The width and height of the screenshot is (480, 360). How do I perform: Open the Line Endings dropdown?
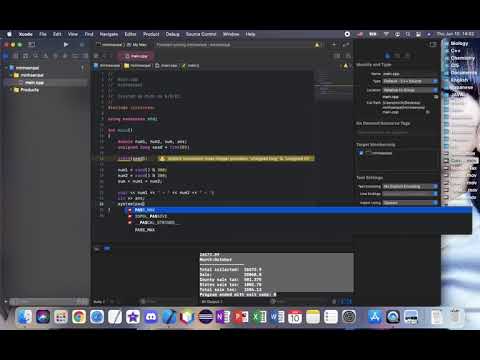click(x=410, y=194)
